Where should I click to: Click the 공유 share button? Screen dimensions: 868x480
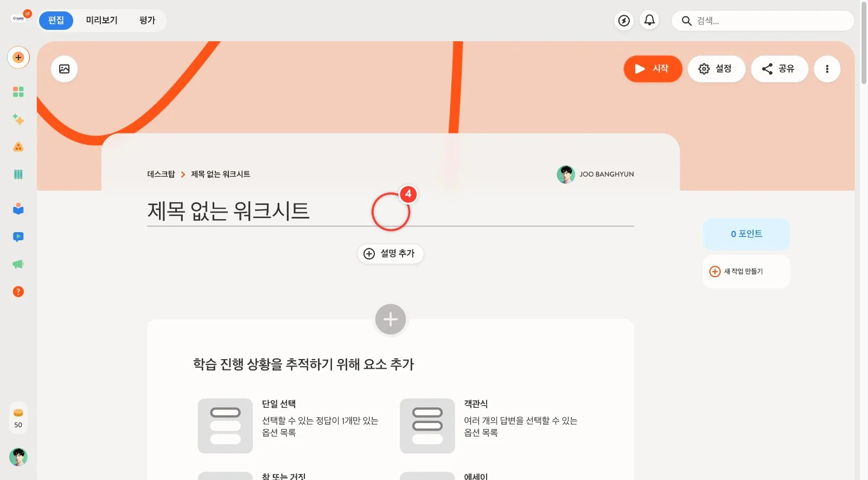tap(779, 69)
